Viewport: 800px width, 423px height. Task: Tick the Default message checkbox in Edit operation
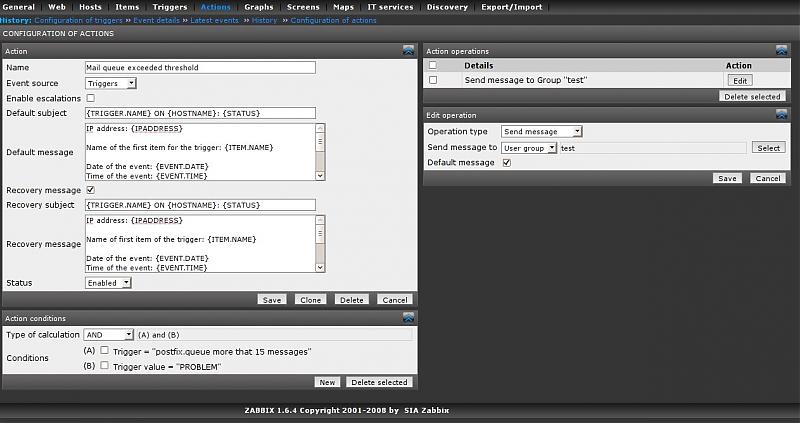click(506, 162)
